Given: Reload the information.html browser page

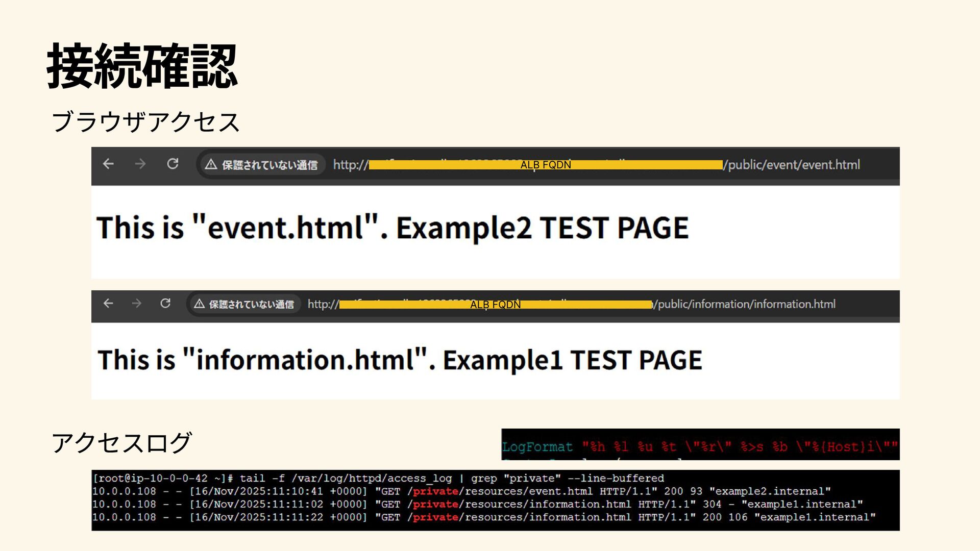Looking at the screenshot, I should coord(165,304).
